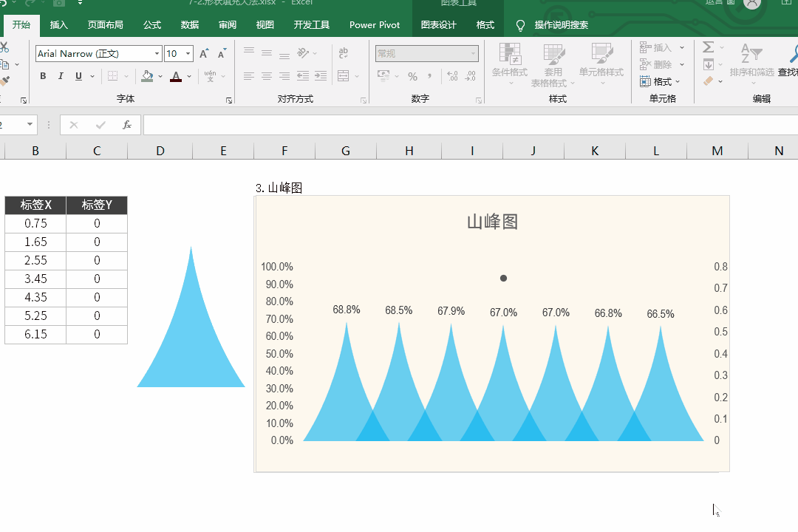798x532 pixels.
Task: Click the clear eraser icon
Action: pyautogui.click(x=709, y=81)
